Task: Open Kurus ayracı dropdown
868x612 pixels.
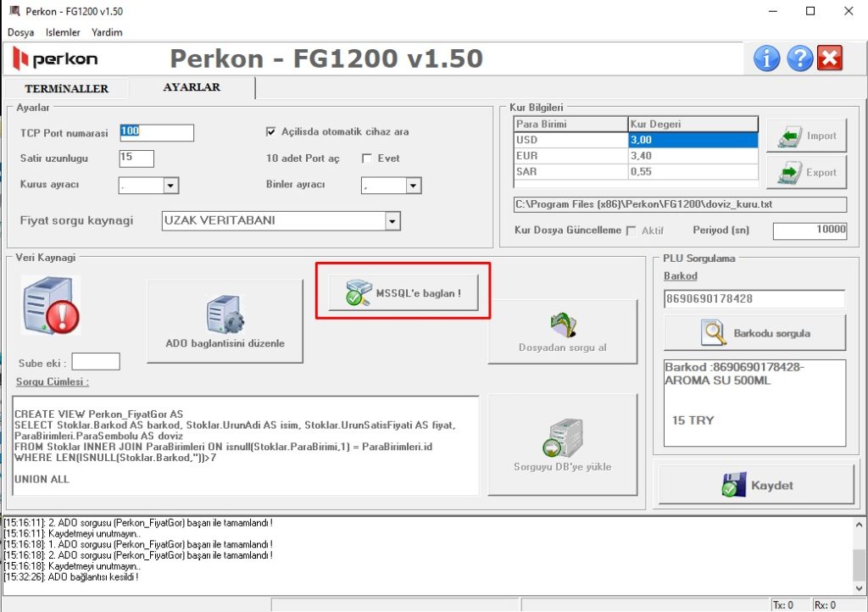Action: pyautogui.click(x=170, y=186)
